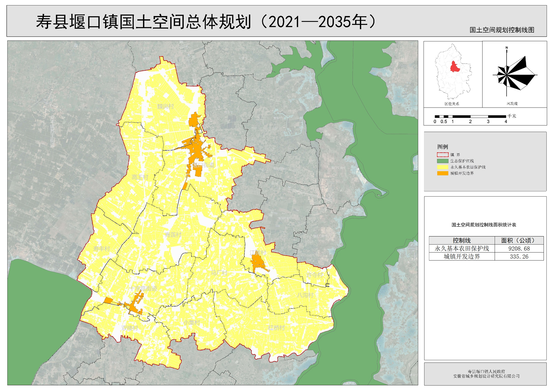Click the 面积（公顷） table header
Viewport: 554px width, 392px height.
[x=519, y=241]
